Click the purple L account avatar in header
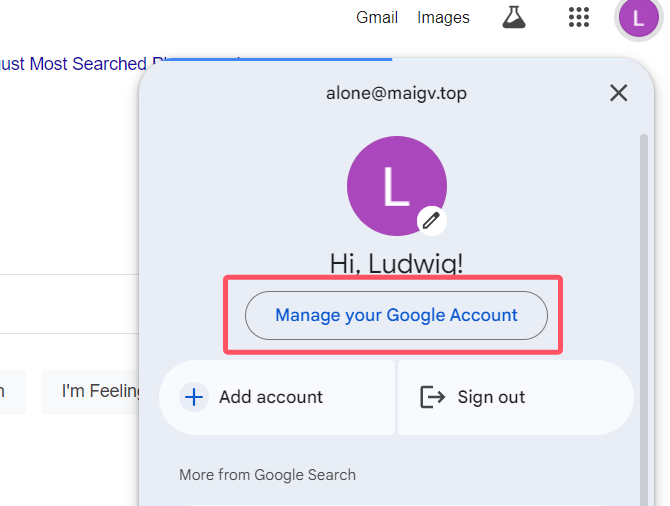 click(638, 18)
